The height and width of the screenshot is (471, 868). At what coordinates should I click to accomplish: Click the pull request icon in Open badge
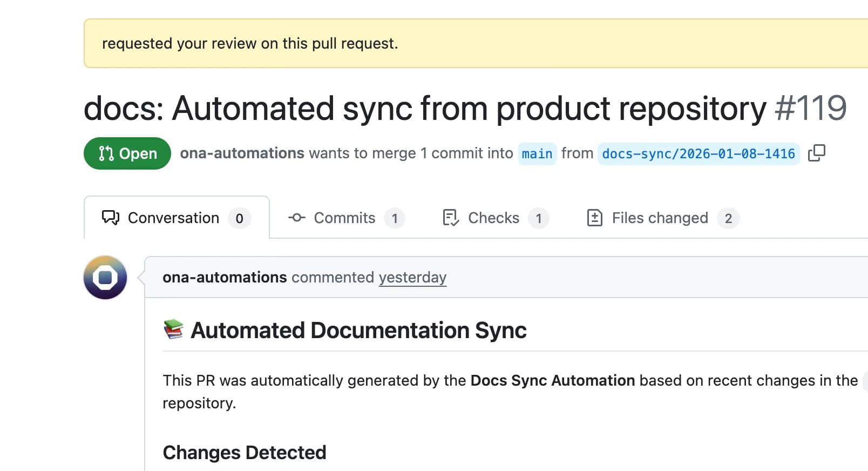tap(106, 154)
